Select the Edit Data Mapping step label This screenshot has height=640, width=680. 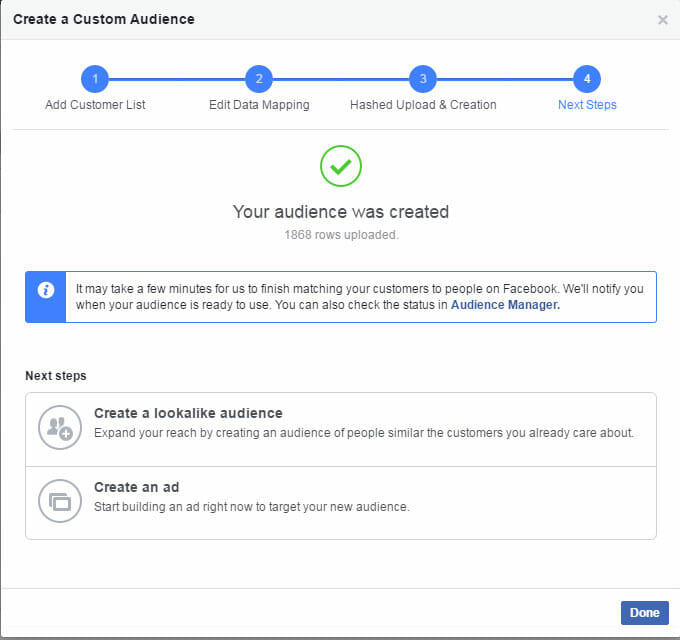pos(259,105)
